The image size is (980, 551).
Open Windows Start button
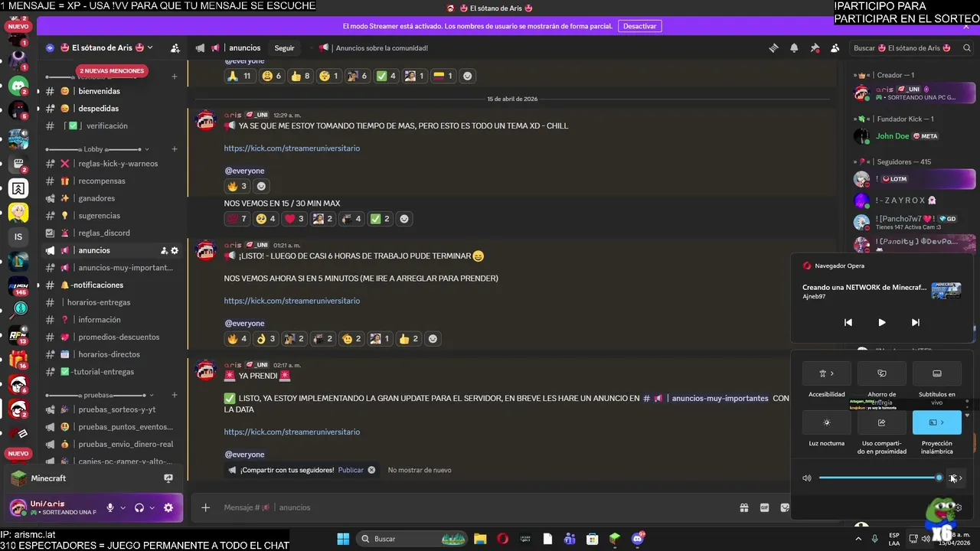coord(343,539)
